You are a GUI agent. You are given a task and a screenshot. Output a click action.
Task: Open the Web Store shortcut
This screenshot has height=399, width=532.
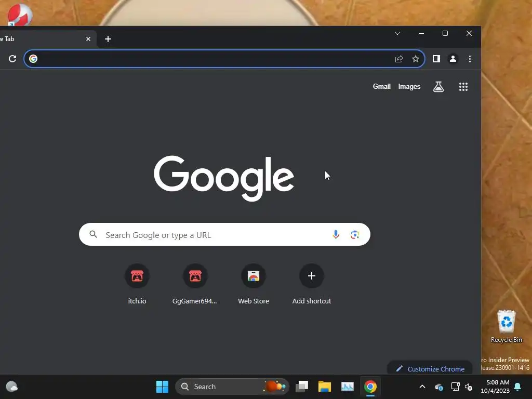point(254,285)
